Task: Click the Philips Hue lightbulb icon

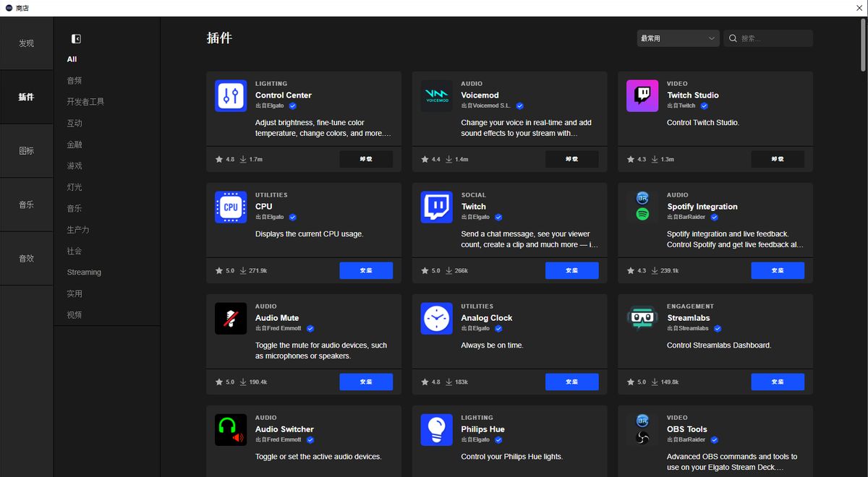Action: click(437, 429)
